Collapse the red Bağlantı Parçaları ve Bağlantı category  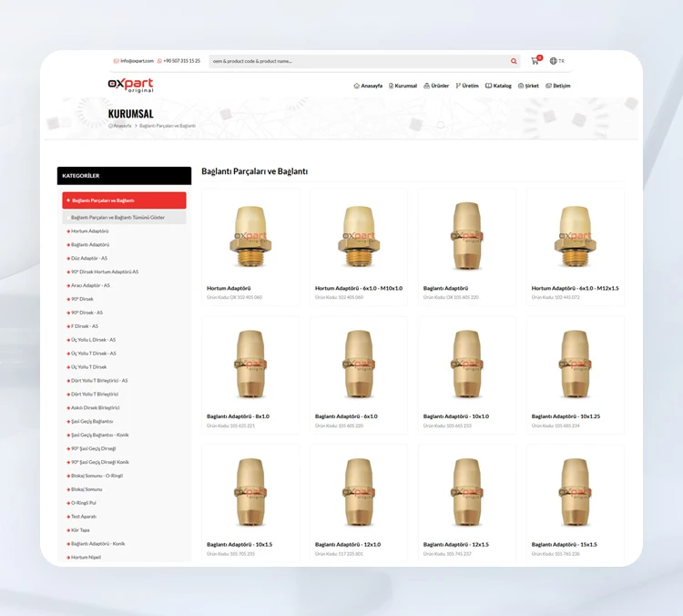tap(124, 200)
